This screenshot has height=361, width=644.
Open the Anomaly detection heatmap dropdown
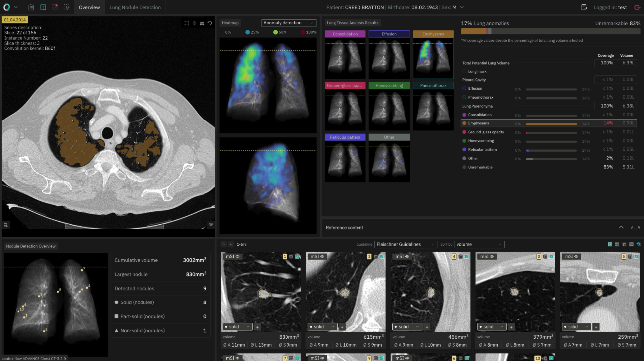click(x=288, y=23)
